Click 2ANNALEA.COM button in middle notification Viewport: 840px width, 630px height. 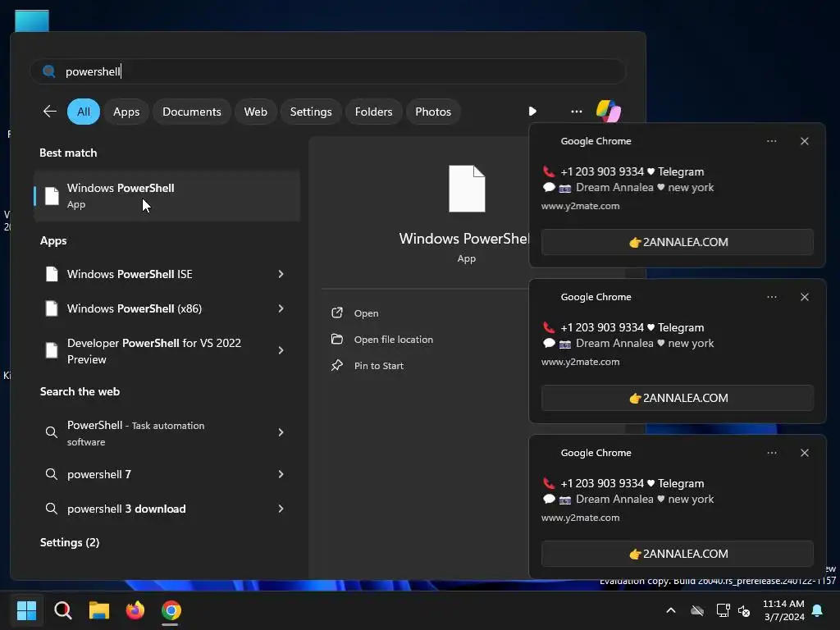(x=677, y=398)
